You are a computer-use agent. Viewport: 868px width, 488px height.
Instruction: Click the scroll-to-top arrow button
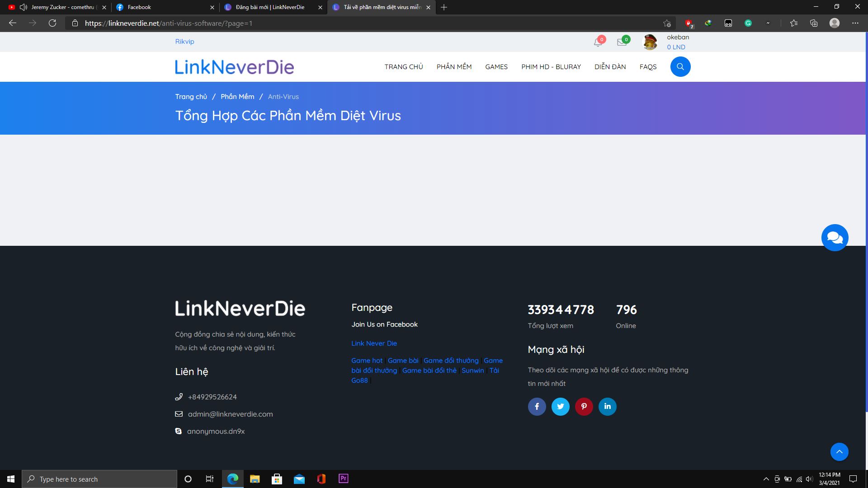pos(840,452)
